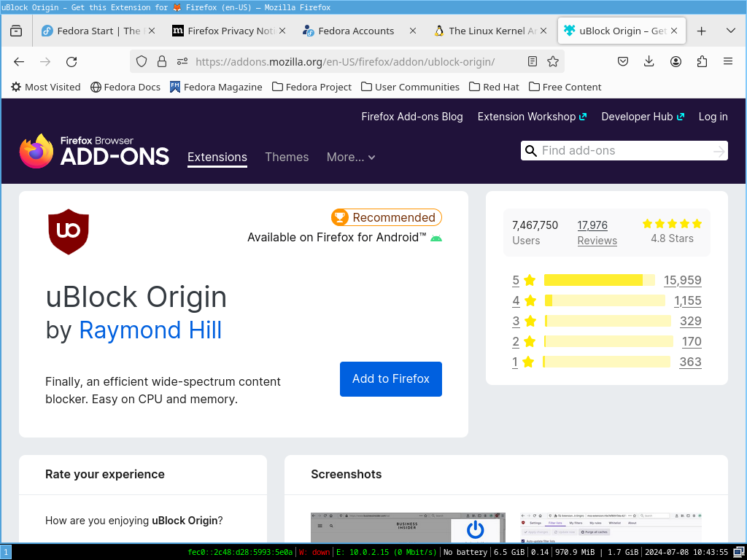
Task: Click the system tray icon beside the clock
Action: (x=738, y=553)
